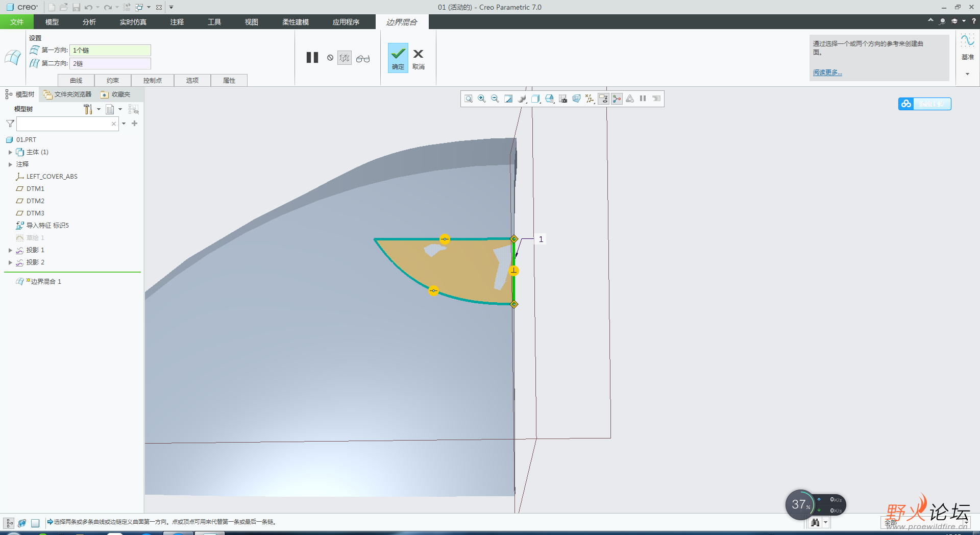This screenshot has width=980, height=535.
Task: Open the tree search options dropdown
Action: (124, 124)
